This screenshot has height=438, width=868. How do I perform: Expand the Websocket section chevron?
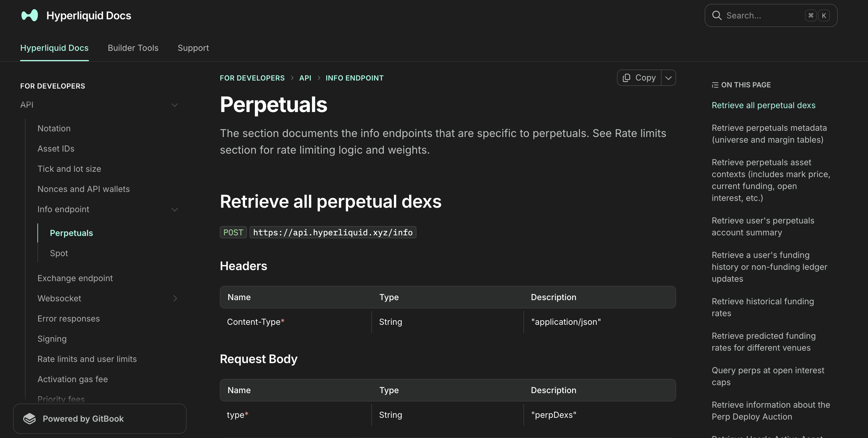pyautogui.click(x=175, y=298)
